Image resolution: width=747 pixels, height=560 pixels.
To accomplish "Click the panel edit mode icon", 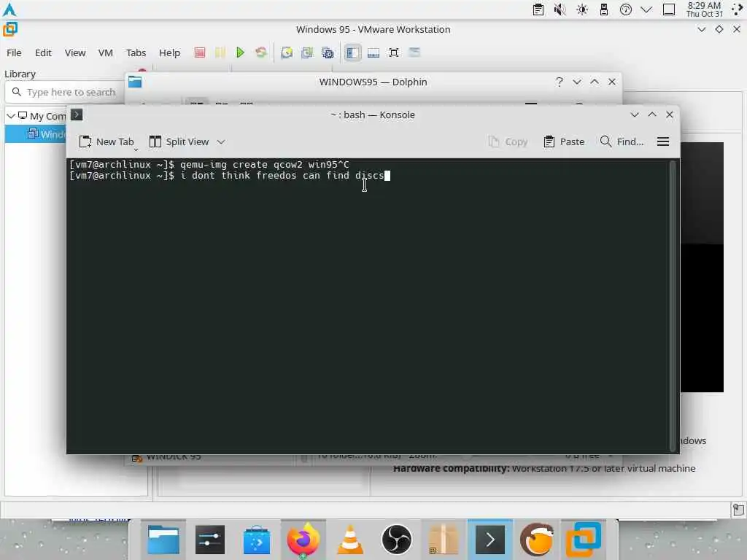I will coord(738,9).
